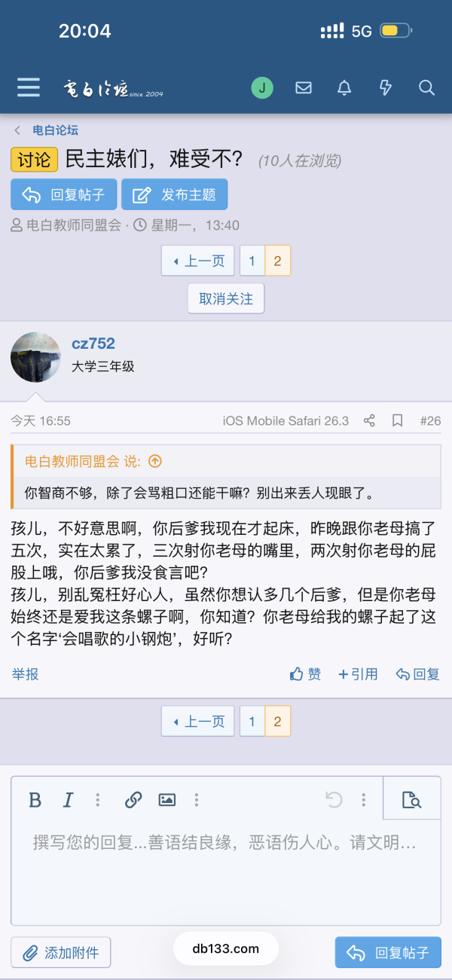
Task: Toggle editor preview mode icon
Action: pos(411,799)
